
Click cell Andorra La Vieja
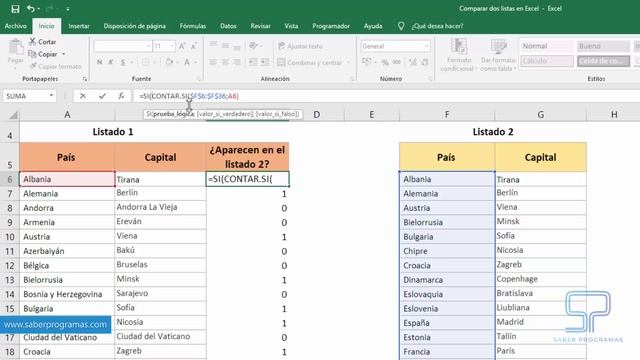[160, 207]
